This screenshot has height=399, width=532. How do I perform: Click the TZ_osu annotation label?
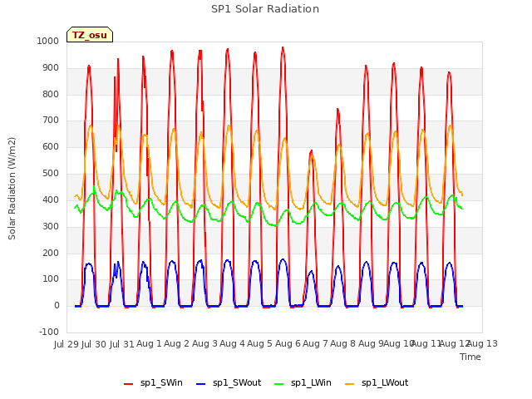coord(90,35)
